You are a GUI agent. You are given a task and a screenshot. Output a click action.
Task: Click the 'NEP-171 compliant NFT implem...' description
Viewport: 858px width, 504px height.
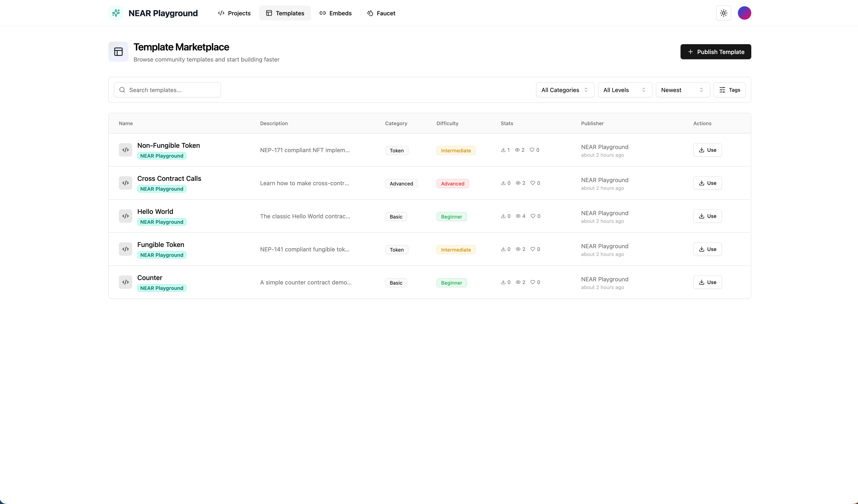305,150
